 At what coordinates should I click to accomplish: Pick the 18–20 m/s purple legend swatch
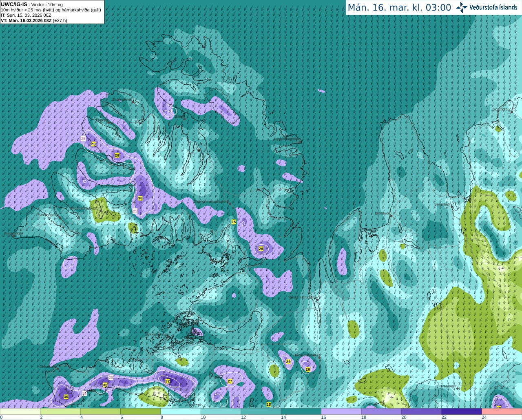pos(382,411)
